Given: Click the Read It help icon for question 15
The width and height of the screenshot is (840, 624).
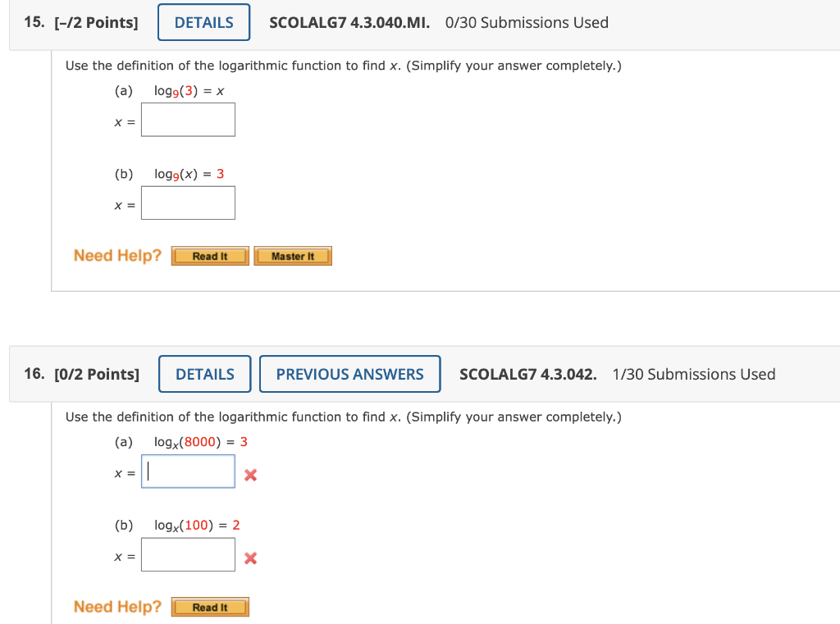Looking at the screenshot, I should coord(210,256).
